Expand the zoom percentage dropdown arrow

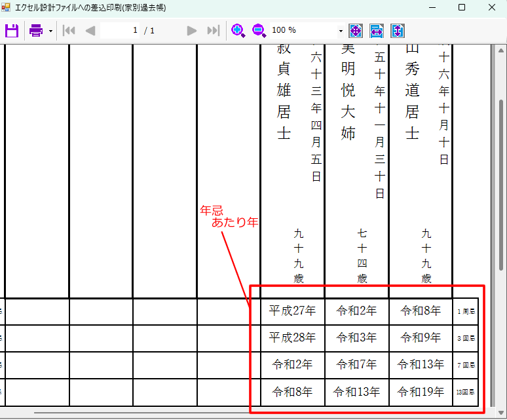pos(340,31)
